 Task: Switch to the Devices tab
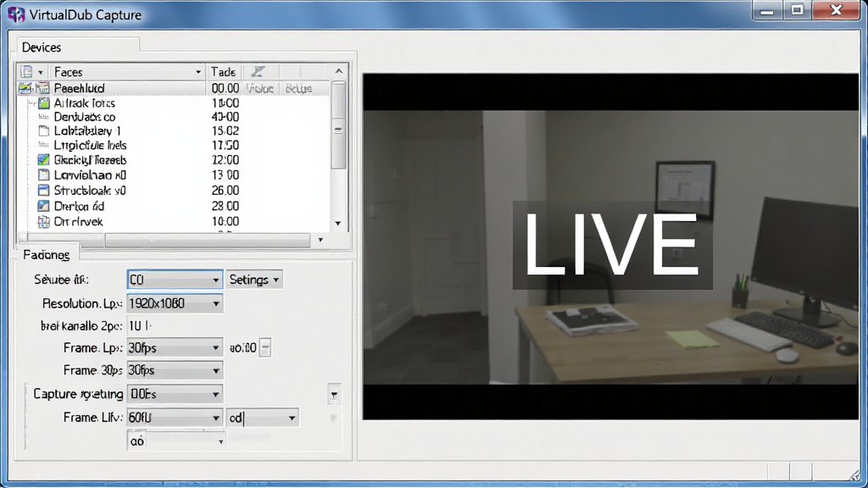42,47
